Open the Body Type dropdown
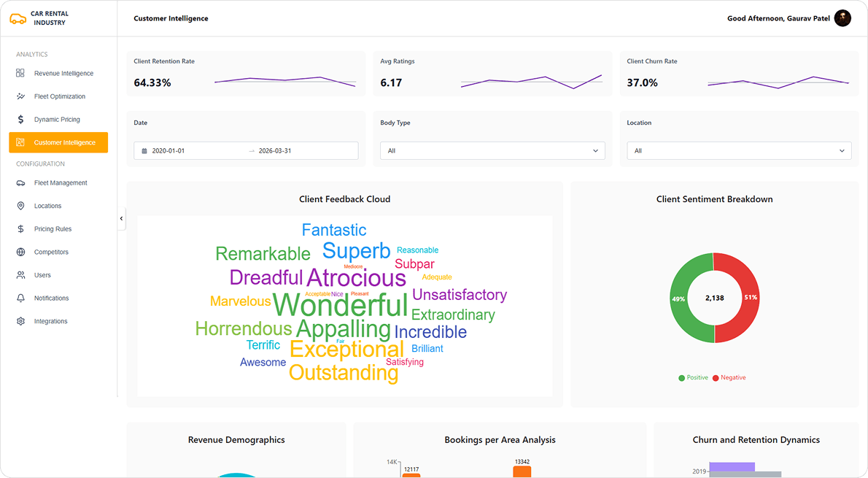 (x=492, y=151)
